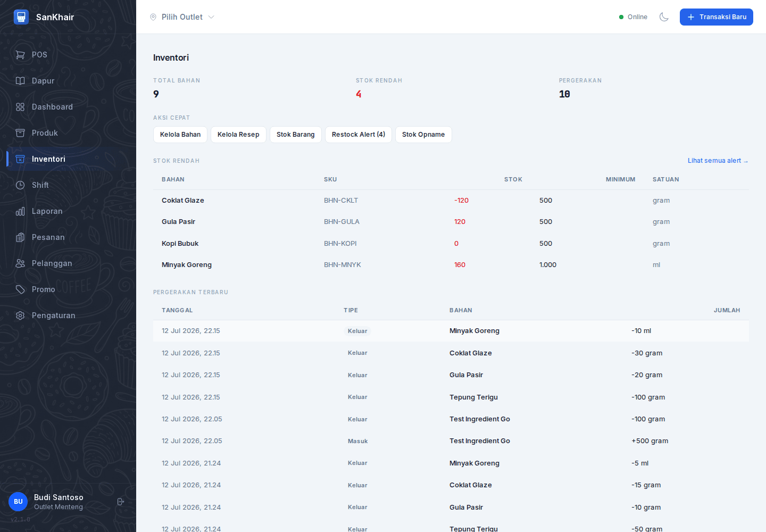Click the Pelanggan people icon

click(x=20, y=263)
